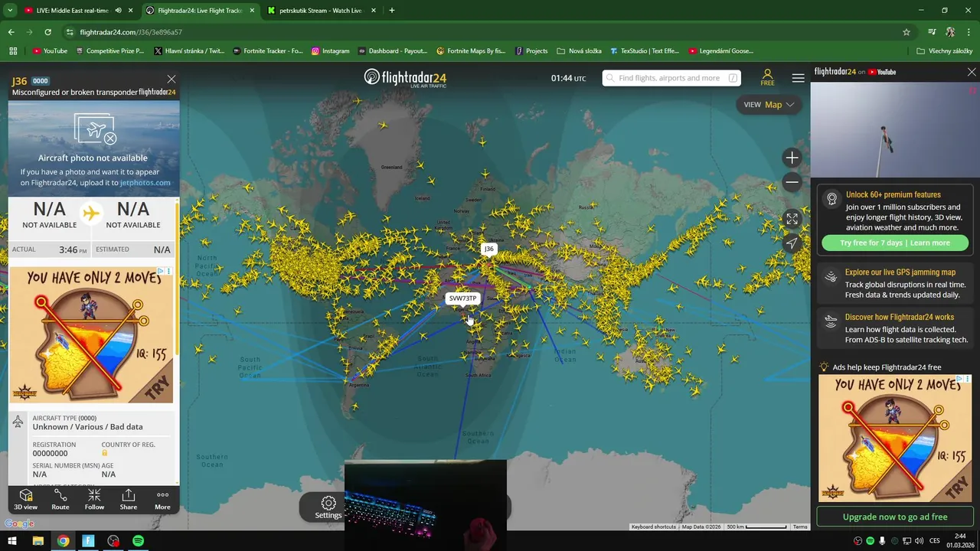Open Keyboard shortcuts map link
This screenshot has width=980, height=551.
coord(654,527)
